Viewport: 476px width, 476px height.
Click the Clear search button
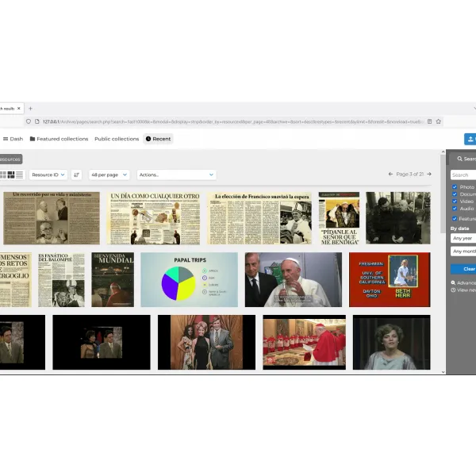pos(463,269)
